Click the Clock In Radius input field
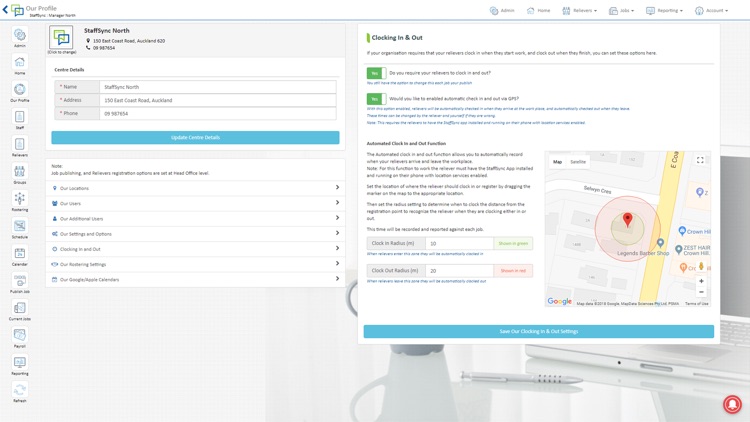The height and width of the screenshot is (422, 750). [459, 244]
